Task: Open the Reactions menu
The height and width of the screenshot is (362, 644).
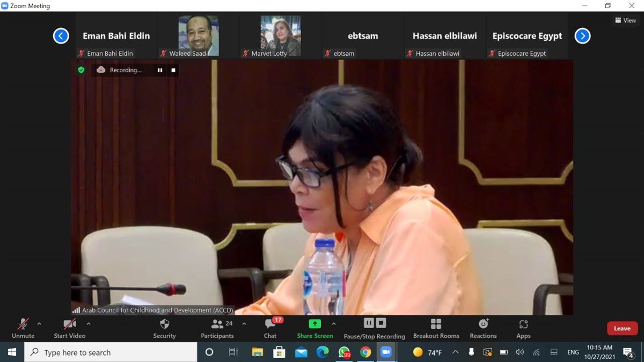Action: pyautogui.click(x=483, y=324)
